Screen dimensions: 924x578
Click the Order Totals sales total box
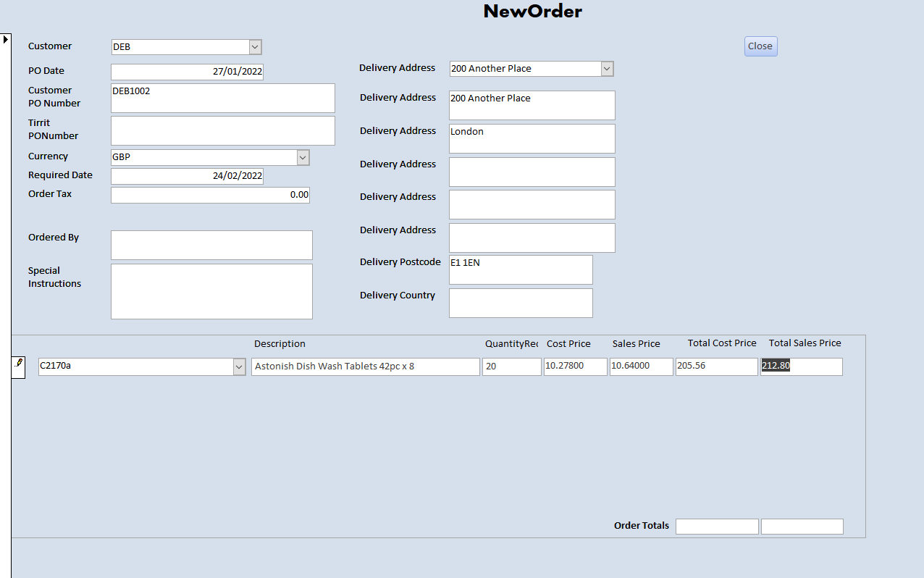tap(802, 527)
